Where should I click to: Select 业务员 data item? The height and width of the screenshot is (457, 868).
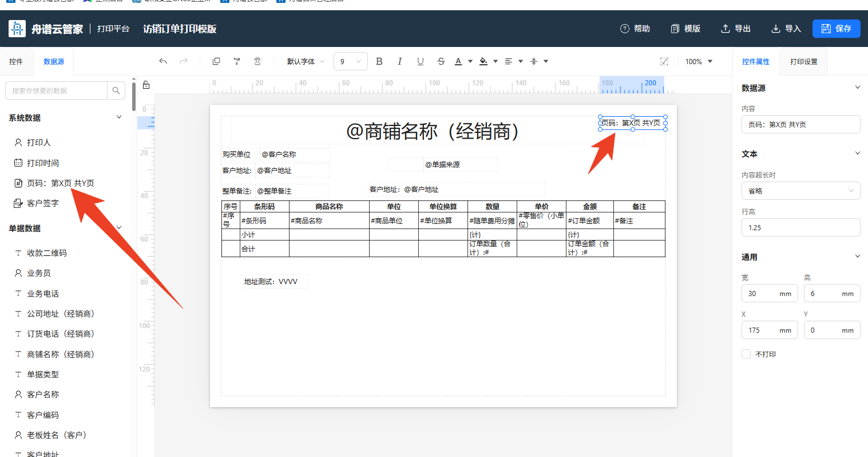click(x=33, y=273)
